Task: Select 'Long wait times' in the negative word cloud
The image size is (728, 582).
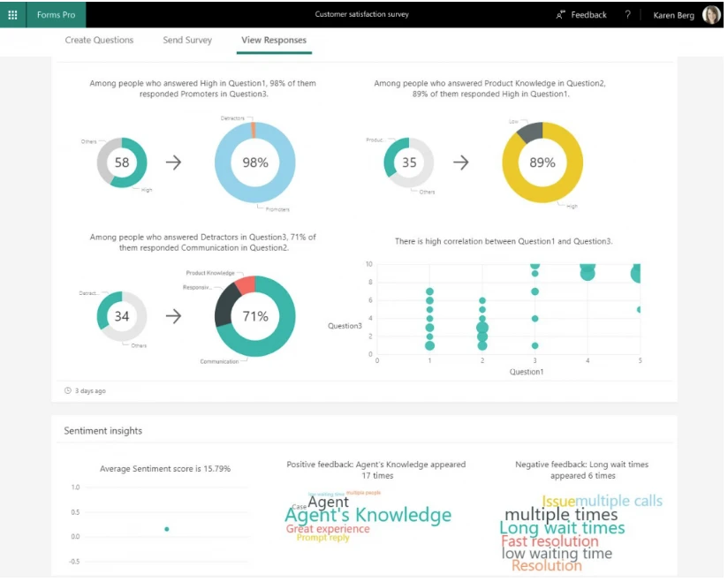Action: point(560,527)
